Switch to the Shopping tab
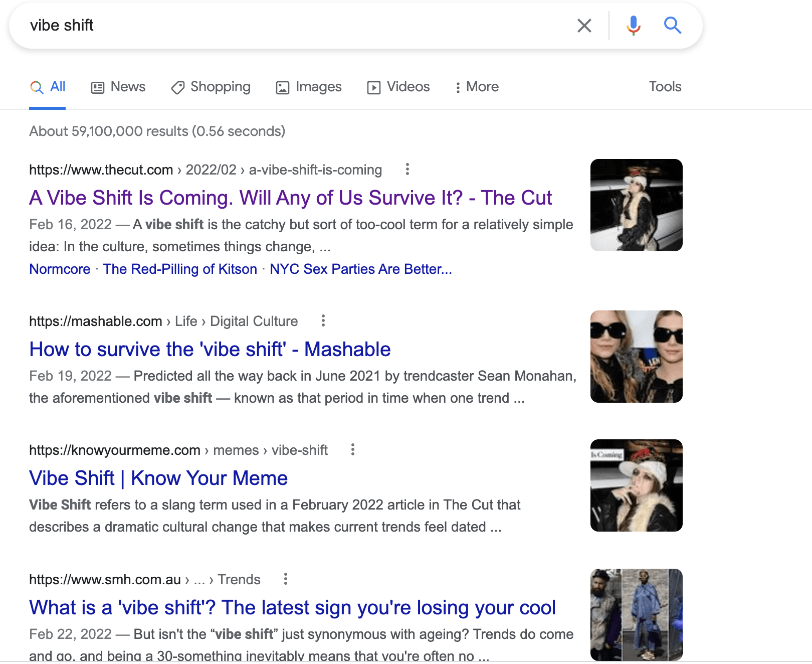 [211, 87]
